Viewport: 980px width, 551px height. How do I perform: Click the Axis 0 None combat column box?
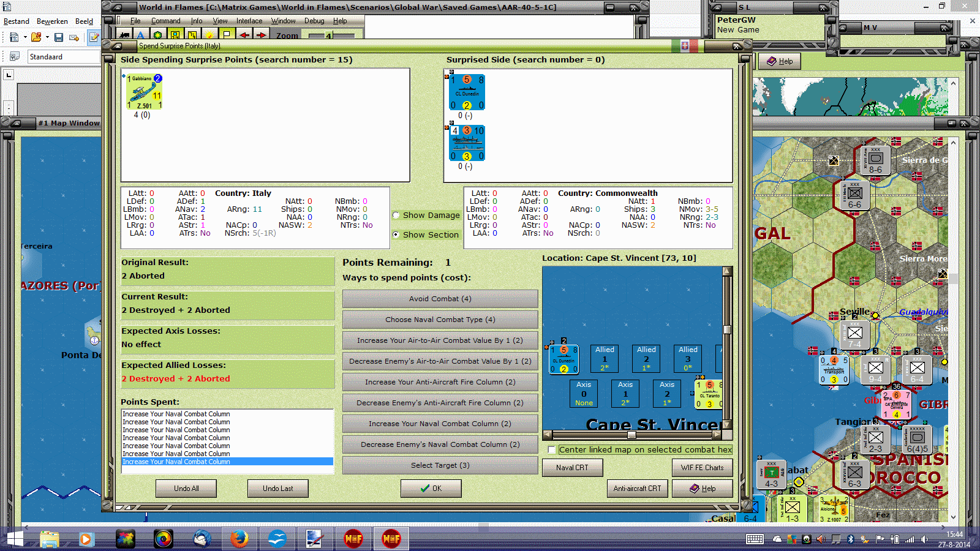[x=584, y=394]
